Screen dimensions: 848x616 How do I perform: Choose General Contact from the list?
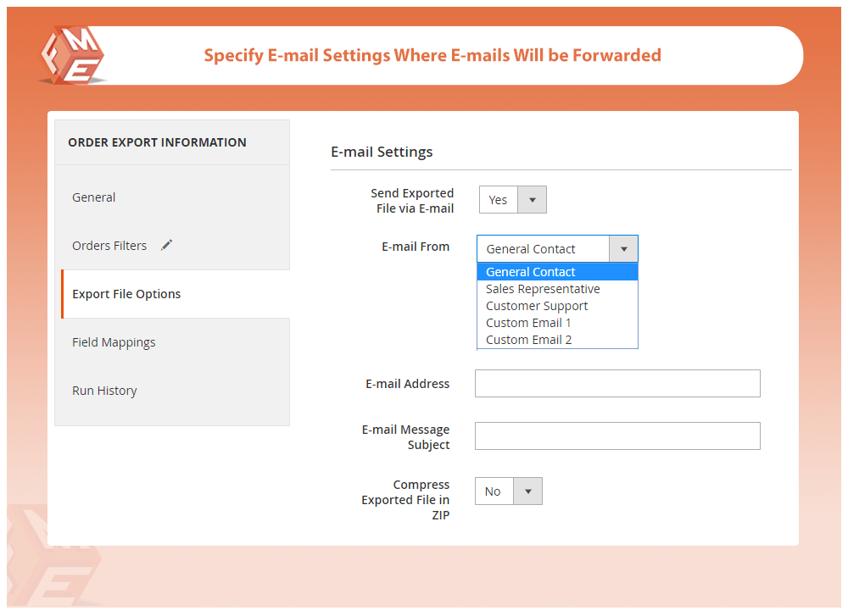point(531,272)
